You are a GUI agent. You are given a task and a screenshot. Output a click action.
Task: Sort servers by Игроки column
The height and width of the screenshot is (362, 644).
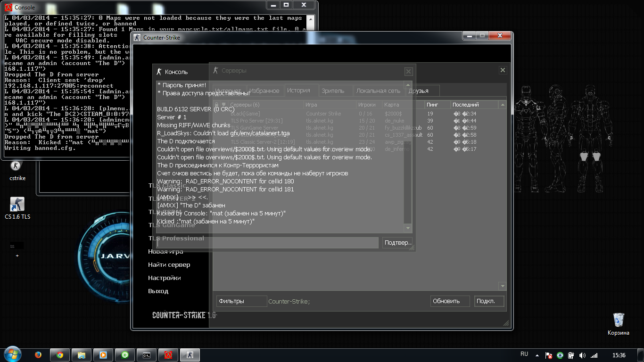click(369, 105)
